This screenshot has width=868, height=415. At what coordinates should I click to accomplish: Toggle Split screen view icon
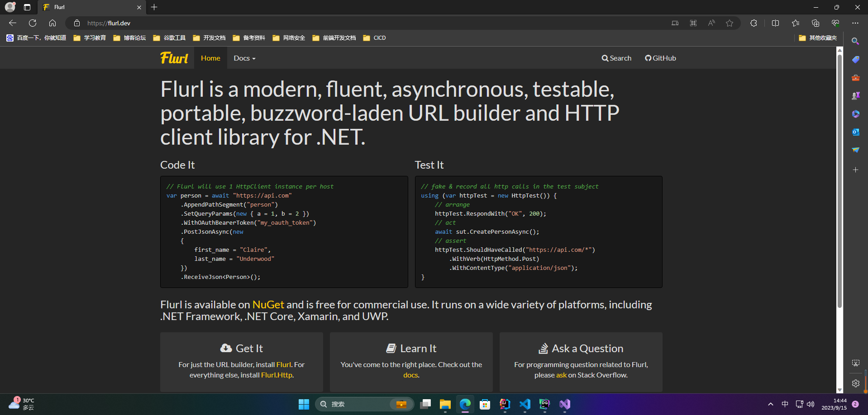pyautogui.click(x=775, y=23)
